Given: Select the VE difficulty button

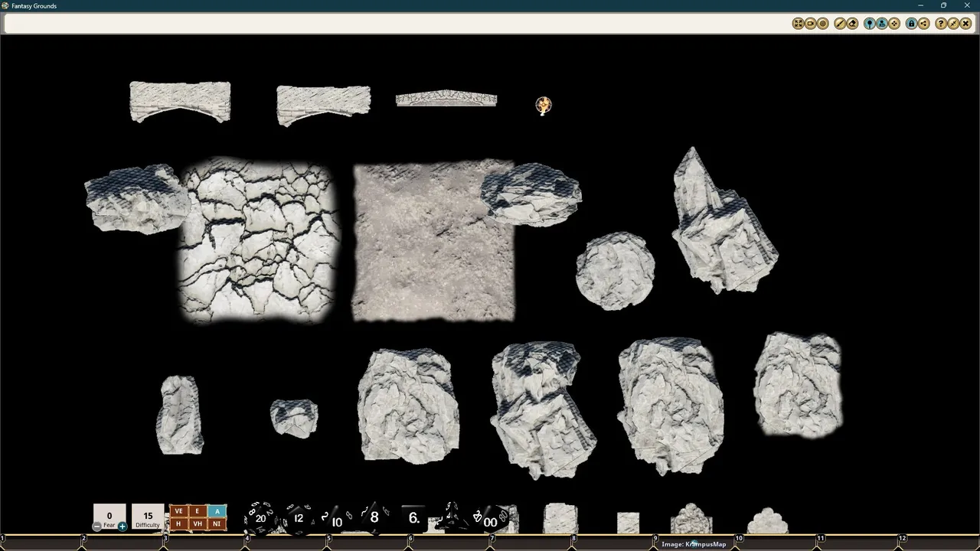Looking at the screenshot, I should click(x=178, y=511).
